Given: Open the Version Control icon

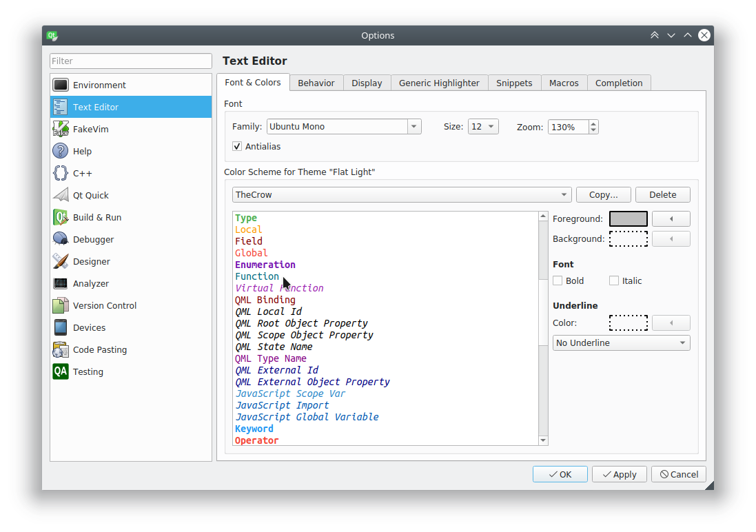Looking at the screenshot, I should (61, 305).
